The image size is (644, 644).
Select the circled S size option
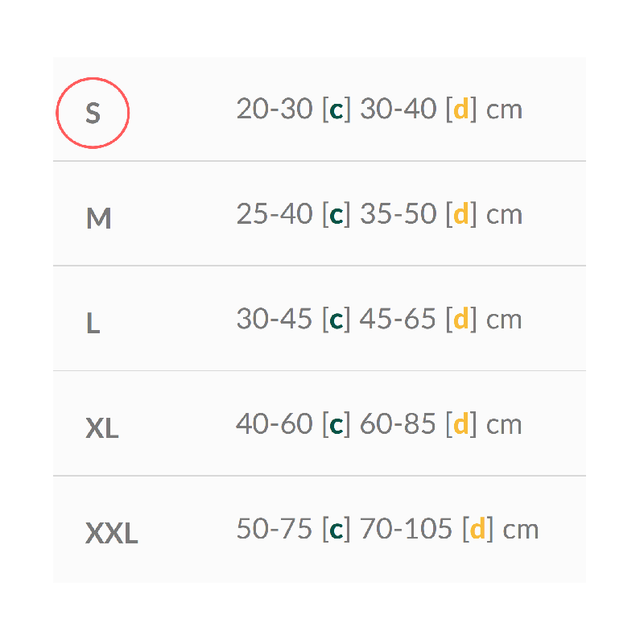click(93, 113)
